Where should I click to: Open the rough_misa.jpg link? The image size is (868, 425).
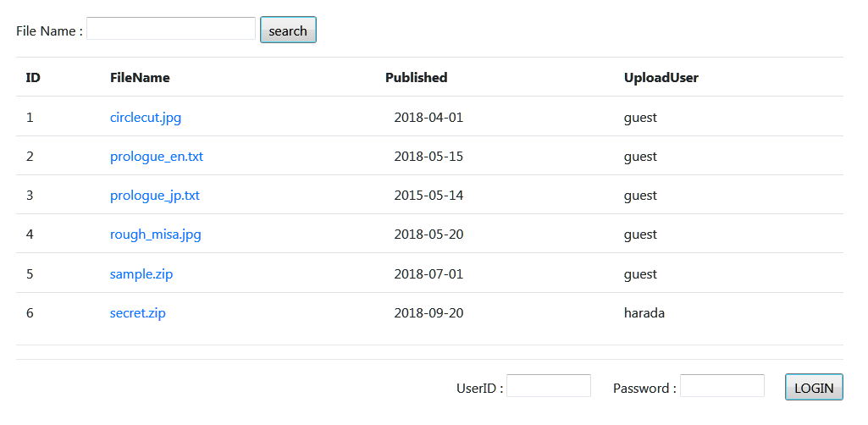(156, 235)
